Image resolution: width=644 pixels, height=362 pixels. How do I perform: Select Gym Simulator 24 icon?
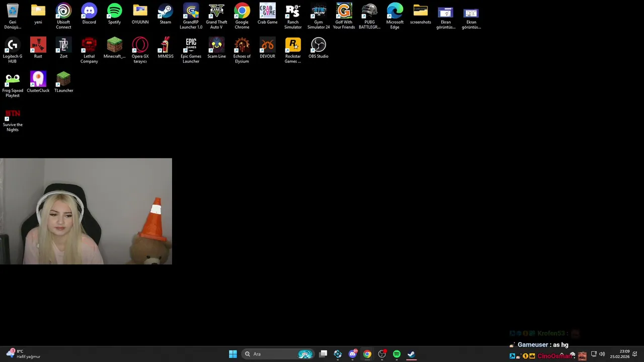tap(318, 16)
